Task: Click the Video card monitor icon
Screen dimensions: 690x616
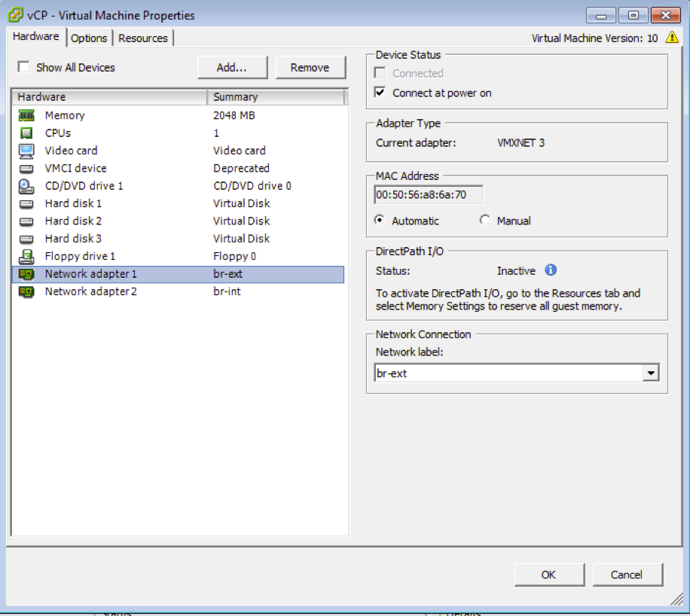Action: point(26,151)
